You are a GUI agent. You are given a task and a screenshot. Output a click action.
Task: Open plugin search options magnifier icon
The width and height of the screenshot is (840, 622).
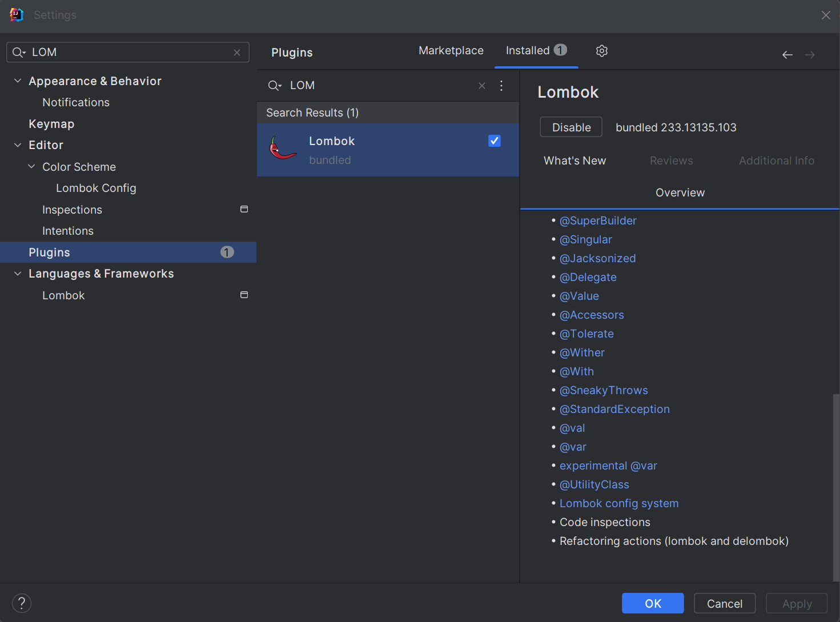pyautogui.click(x=275, y=86)
